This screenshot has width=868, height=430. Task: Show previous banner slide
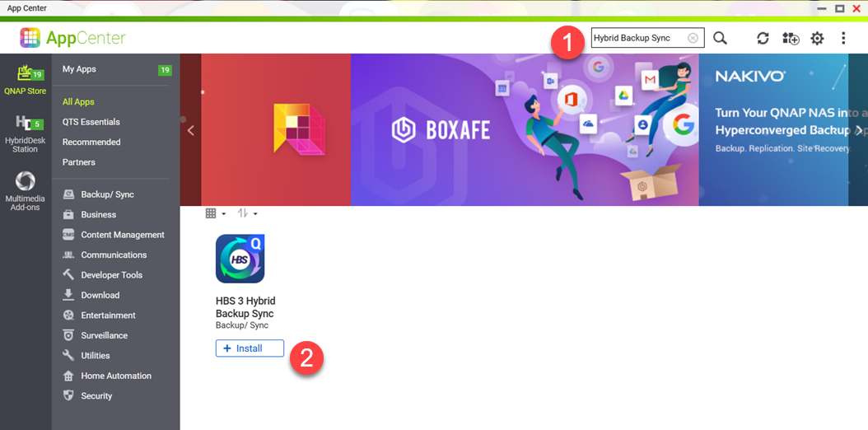[x=190, y=130]
